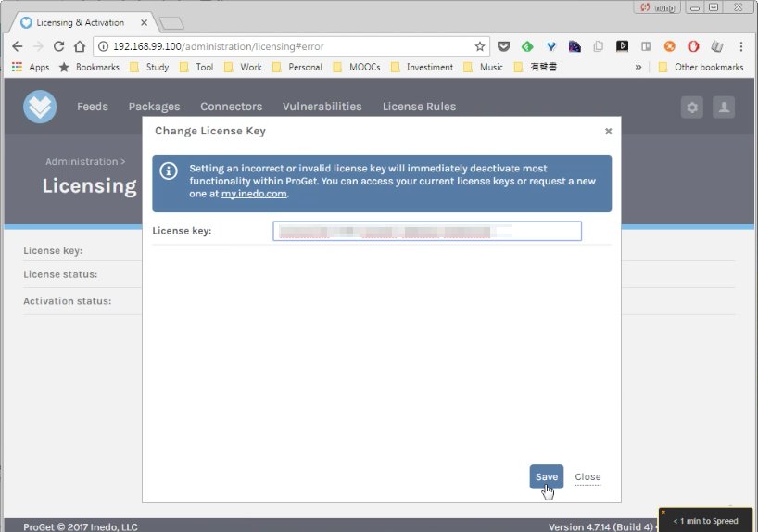Close the Licensing & Activation tab
758x532 pixels.
tap(144, 23)
